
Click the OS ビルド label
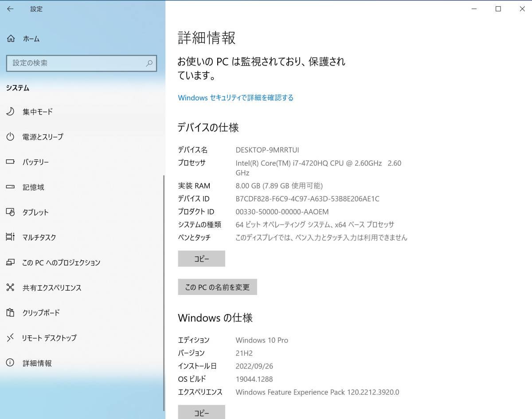coord(192,379)
